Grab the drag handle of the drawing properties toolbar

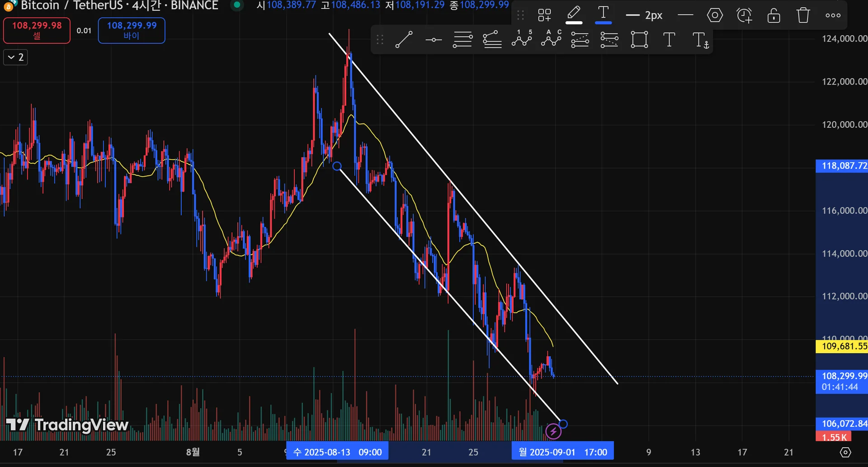520,15
